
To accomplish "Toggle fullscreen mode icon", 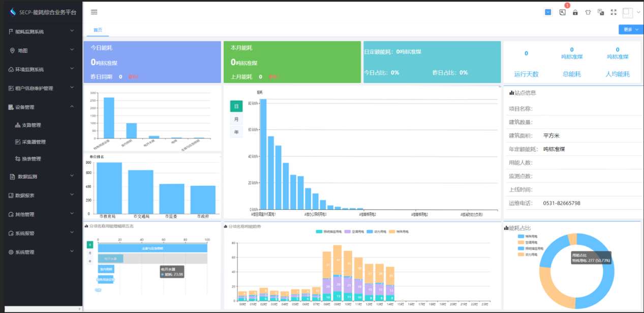I will click(614, 12).
